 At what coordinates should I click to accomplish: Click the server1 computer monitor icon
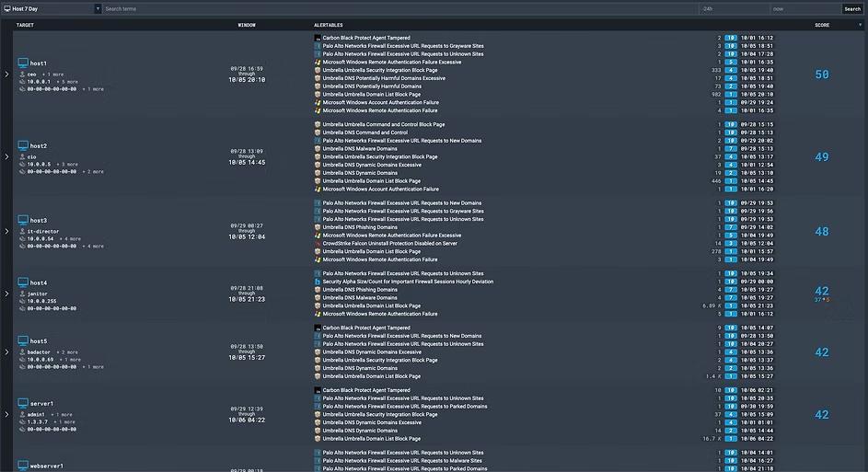coord(23,403)
